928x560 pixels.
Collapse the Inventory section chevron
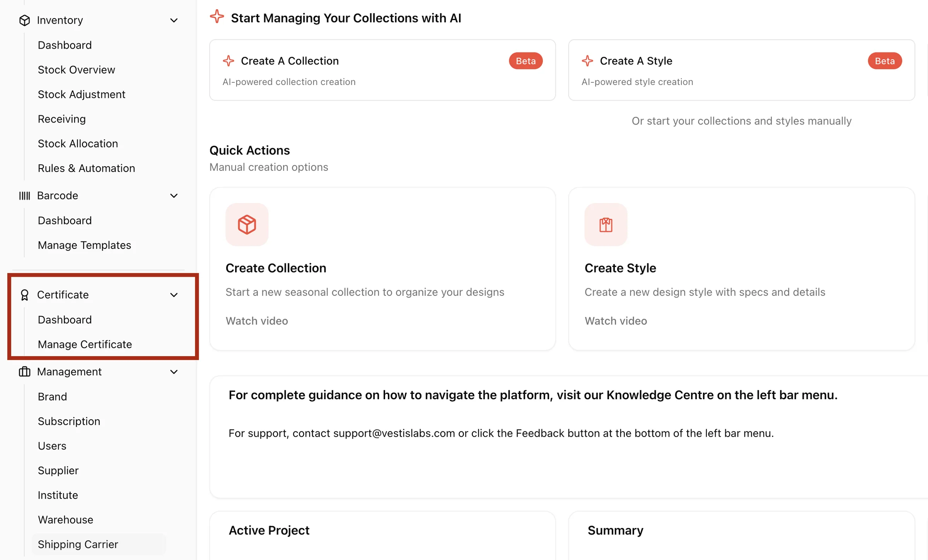[174, 20]
